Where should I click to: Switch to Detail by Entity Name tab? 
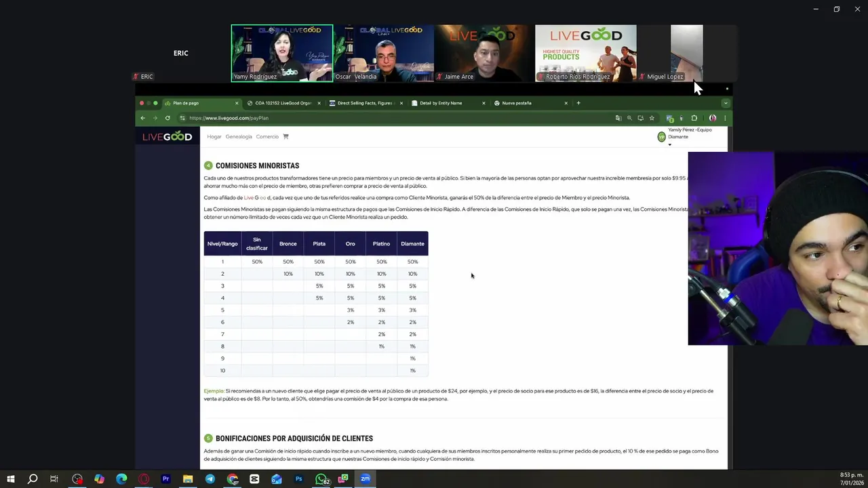448,103
